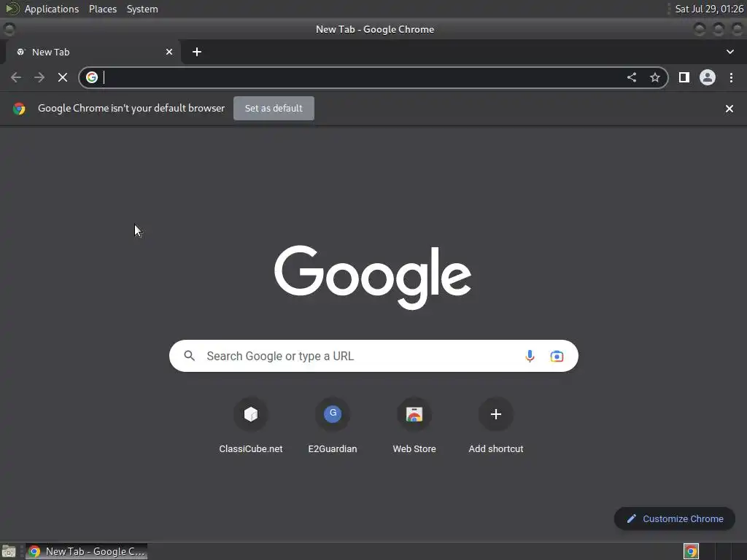Go back using the back arrow
The height and width of the screenshot is (560, 747).
(x=16, y=77)
